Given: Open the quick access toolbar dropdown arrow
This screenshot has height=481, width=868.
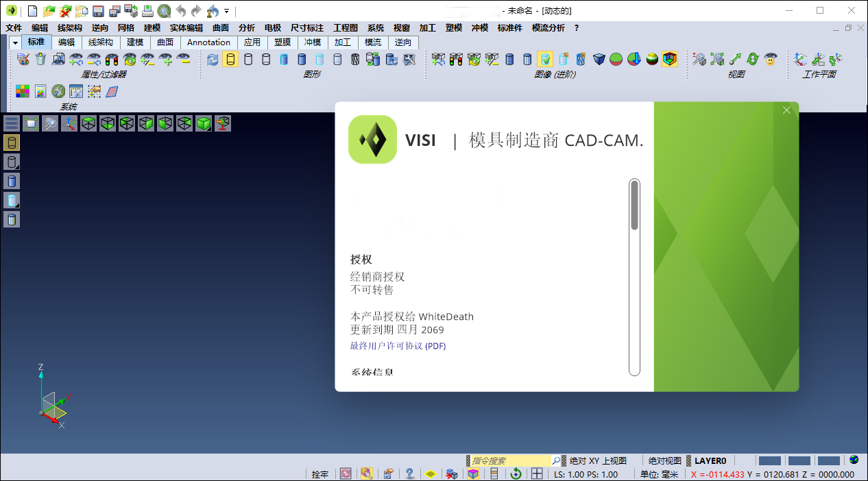Looking at the screenshot, I should click(227, 12).
